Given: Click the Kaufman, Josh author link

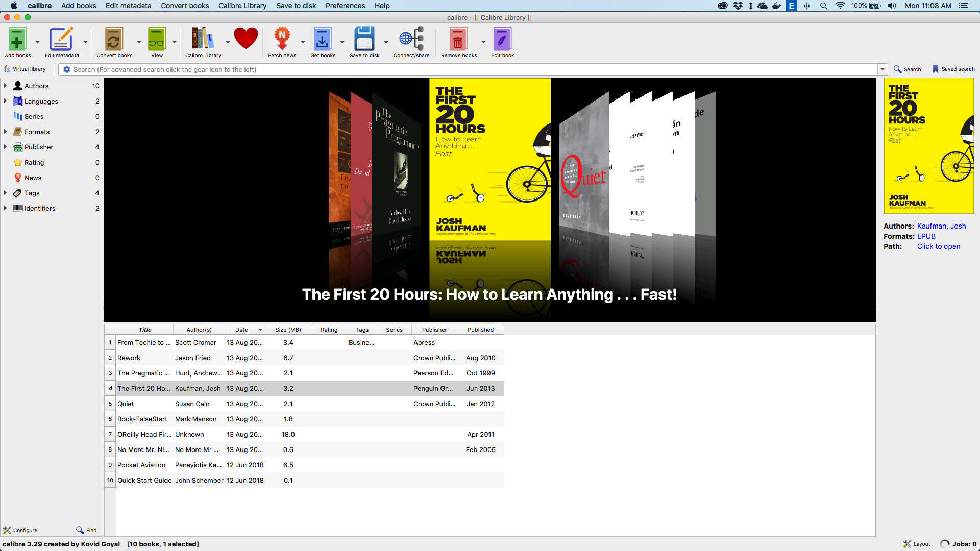Looking at the screenshot, I should click(x=941, y=226).
